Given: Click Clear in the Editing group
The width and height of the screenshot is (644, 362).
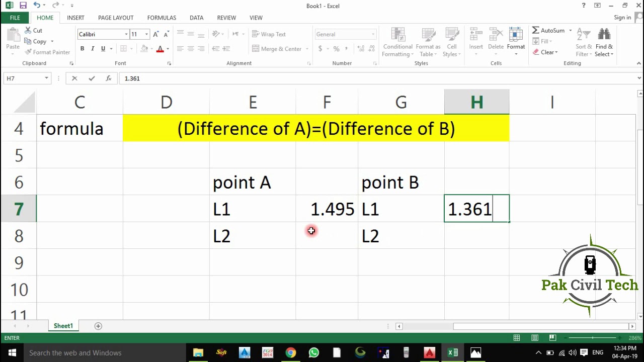Looking at the screenshot, I should point(545,52).
